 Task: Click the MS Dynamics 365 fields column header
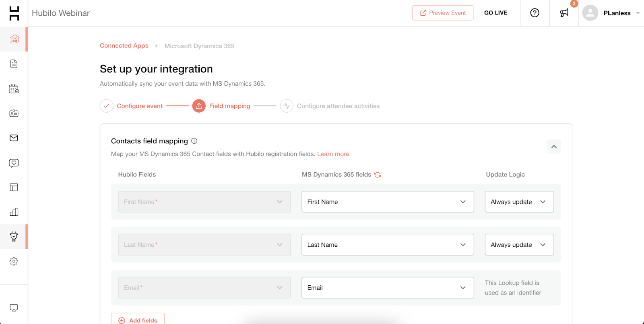(x=336, y=174)
